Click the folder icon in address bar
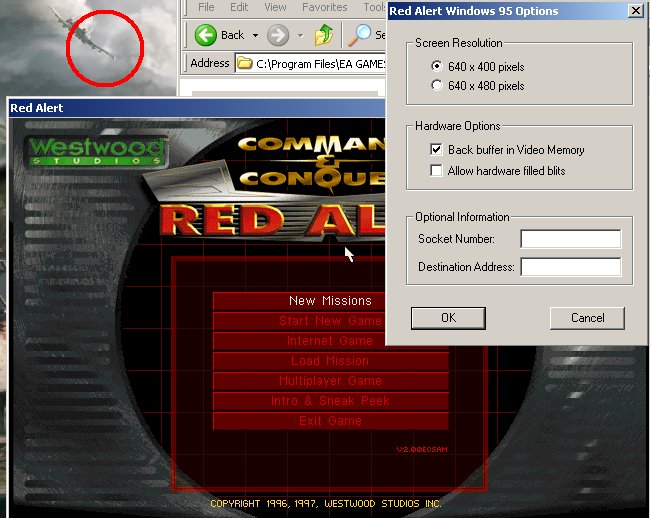The width and height of the screenshot is (650, 518). tap(245, 63)
